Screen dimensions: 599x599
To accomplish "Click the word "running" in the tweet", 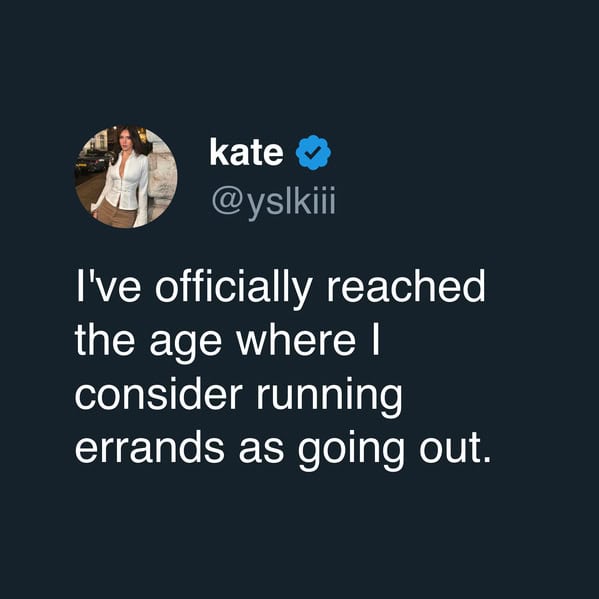I will 329,397.
